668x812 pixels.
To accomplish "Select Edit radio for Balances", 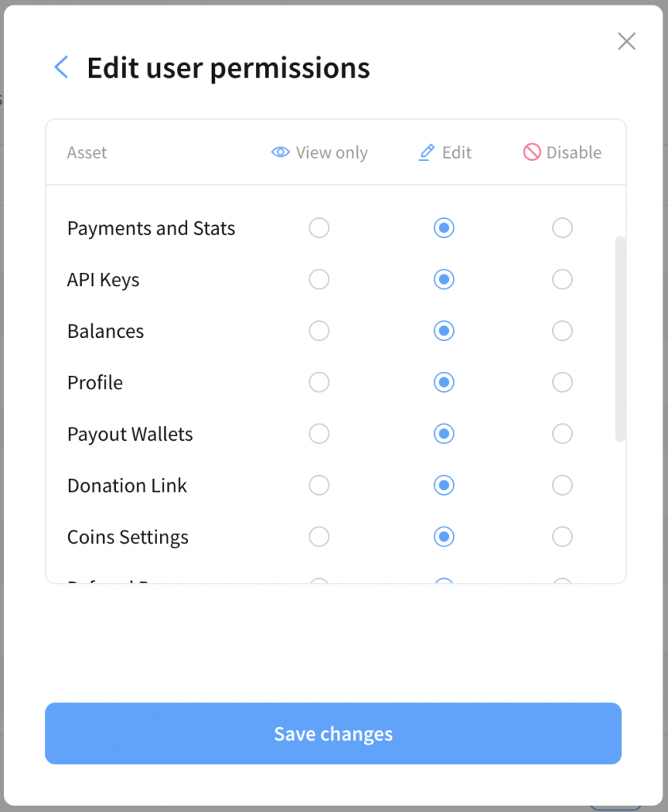I will click(x=444, y=331).
